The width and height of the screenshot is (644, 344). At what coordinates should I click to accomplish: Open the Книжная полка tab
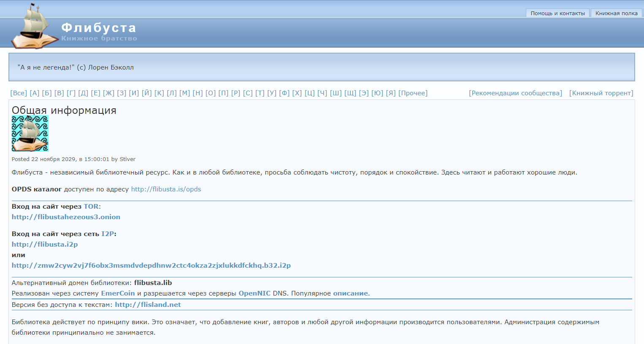616,13
